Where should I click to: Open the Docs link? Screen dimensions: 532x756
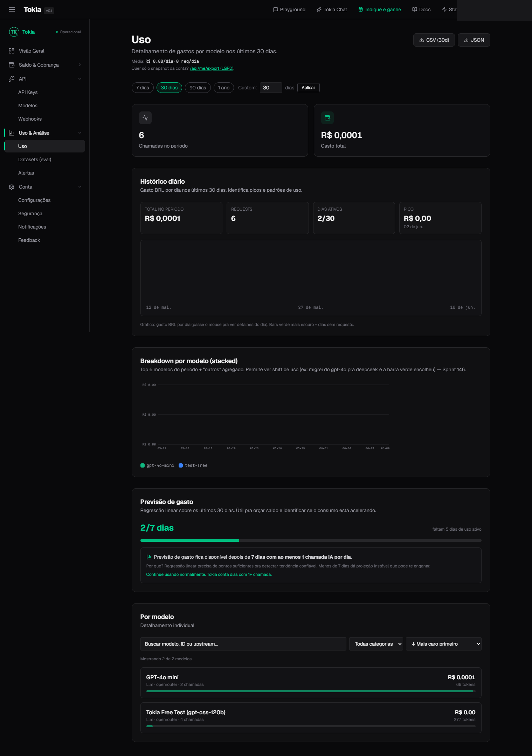421,9
